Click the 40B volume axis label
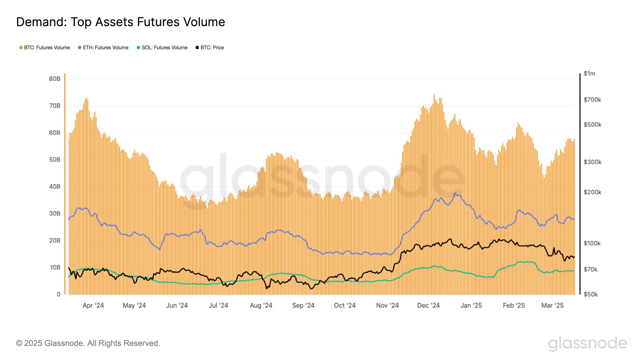The width and height of the screenshot is (644, 362). 55,187
